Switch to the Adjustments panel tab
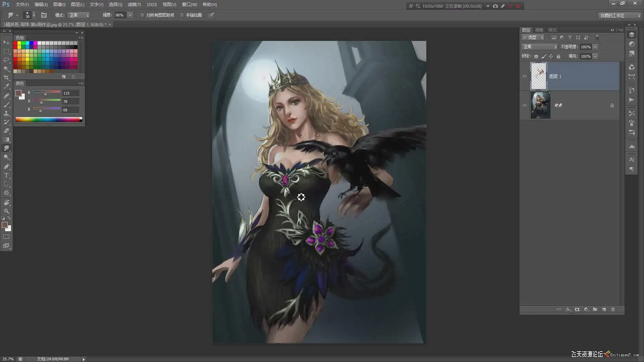This screenshot has width=644, height=362. 539,30
